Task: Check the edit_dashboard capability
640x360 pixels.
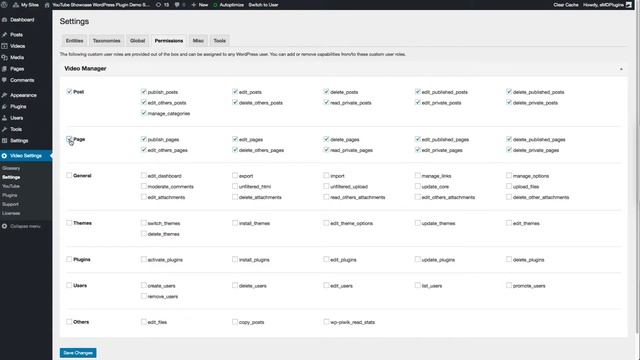Action: point(144,175)
